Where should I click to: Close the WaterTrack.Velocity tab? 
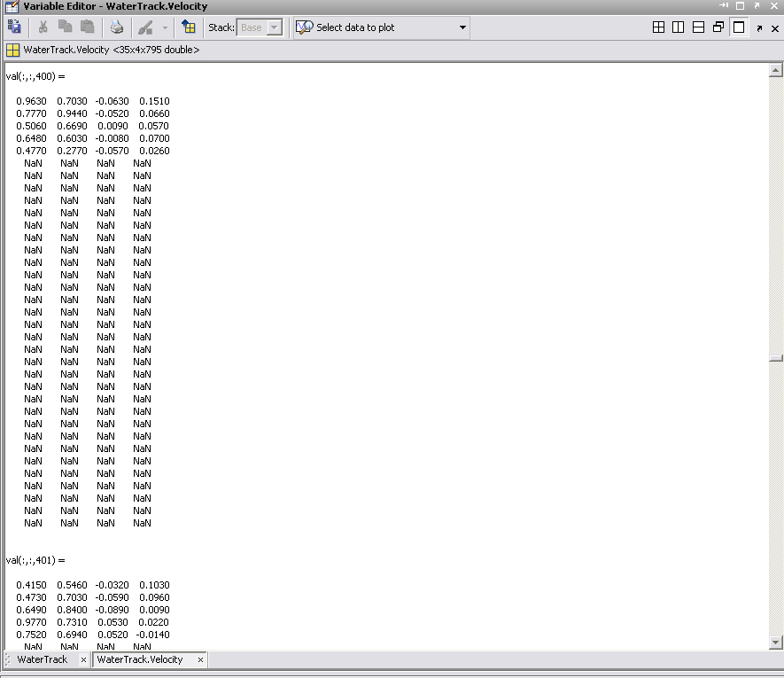(200, 660)
